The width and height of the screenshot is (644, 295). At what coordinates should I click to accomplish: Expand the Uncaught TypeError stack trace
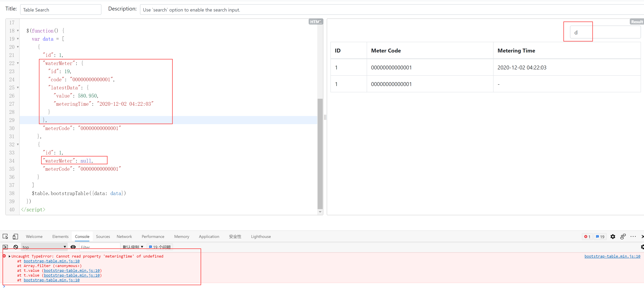point(9,256)
